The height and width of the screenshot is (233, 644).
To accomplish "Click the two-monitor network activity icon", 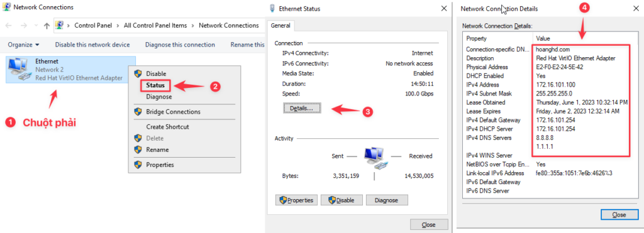I will point(376,159).
